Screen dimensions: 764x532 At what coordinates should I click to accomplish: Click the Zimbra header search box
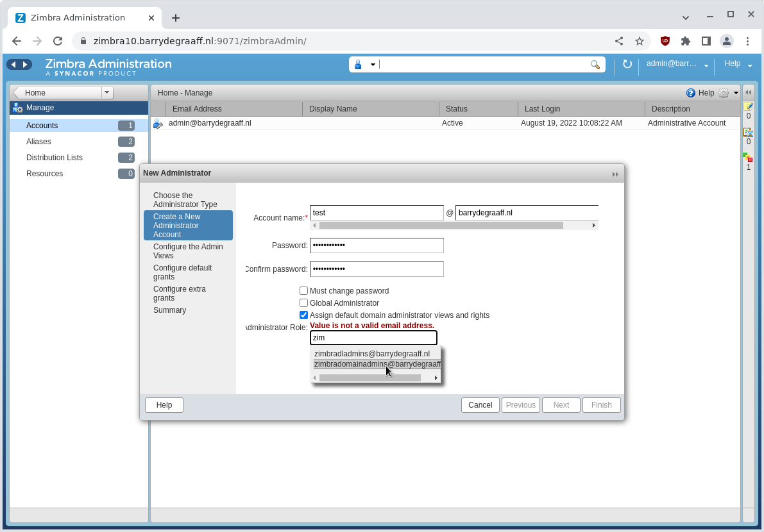[x=483, y=65]
